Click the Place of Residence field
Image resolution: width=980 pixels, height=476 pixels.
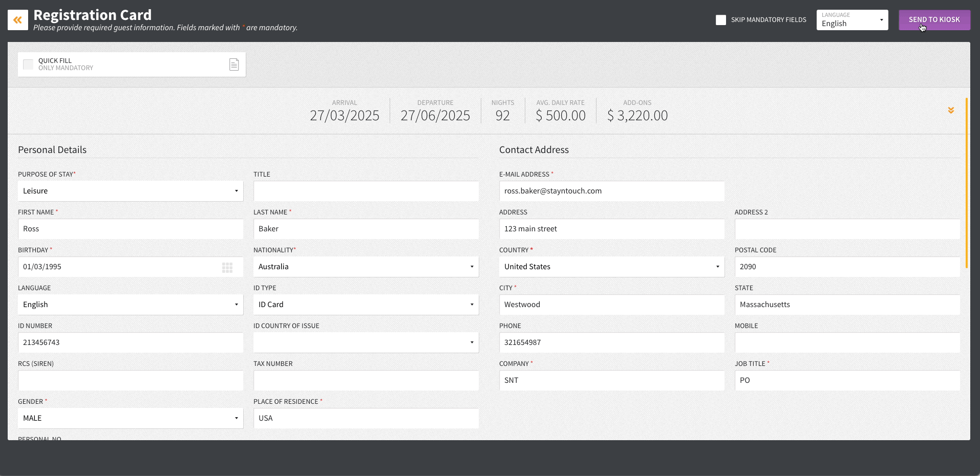pos(366,418)
